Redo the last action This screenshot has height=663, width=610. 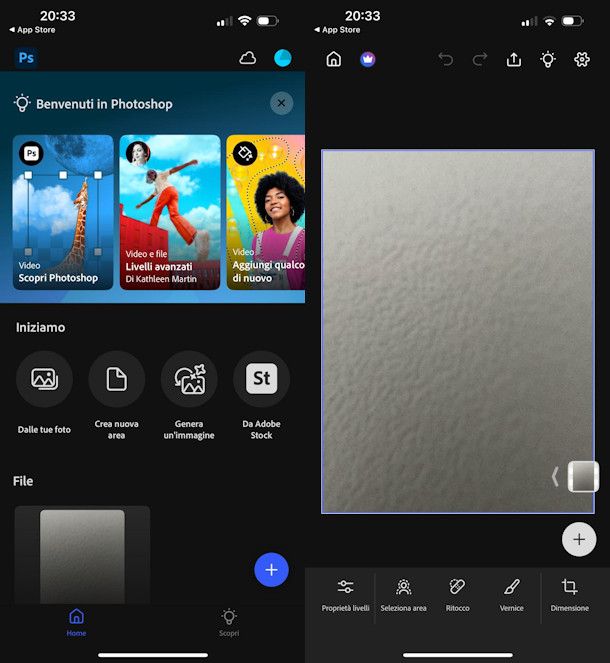[x=480, y=60]
